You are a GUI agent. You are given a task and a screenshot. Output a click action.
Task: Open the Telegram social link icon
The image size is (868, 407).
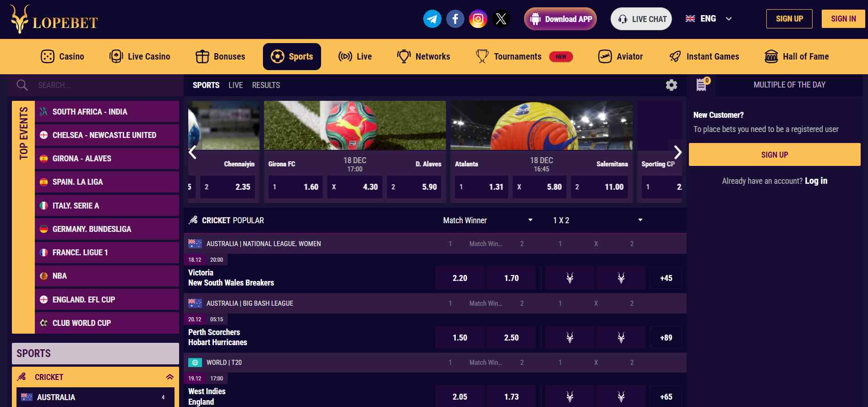(432, 19)
